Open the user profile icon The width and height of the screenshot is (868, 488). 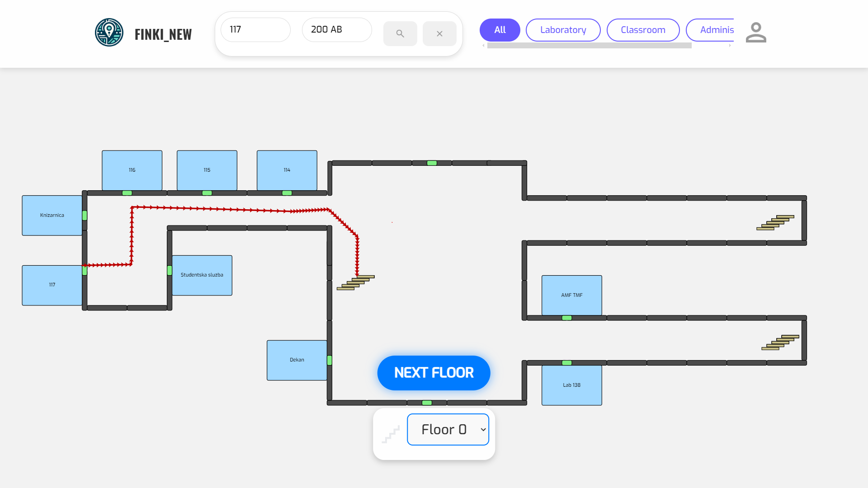[x=756, y=33]
